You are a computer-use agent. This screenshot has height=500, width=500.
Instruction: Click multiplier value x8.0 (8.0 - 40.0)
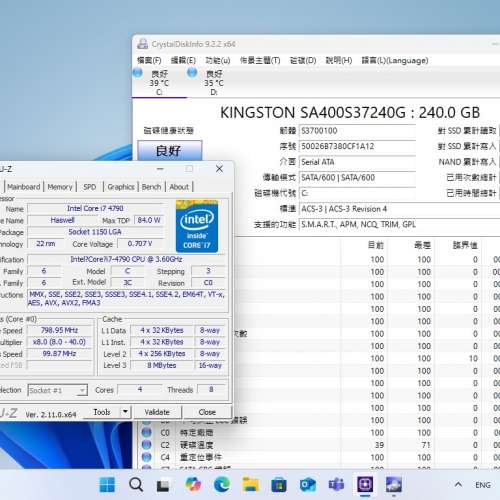pyautogui.click(x=59, y=342)
